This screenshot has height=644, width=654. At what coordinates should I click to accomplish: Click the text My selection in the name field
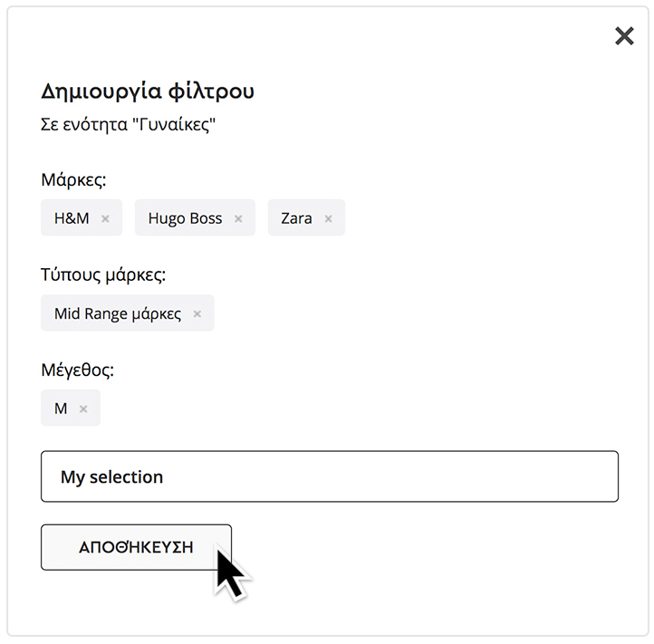(111, 476)
